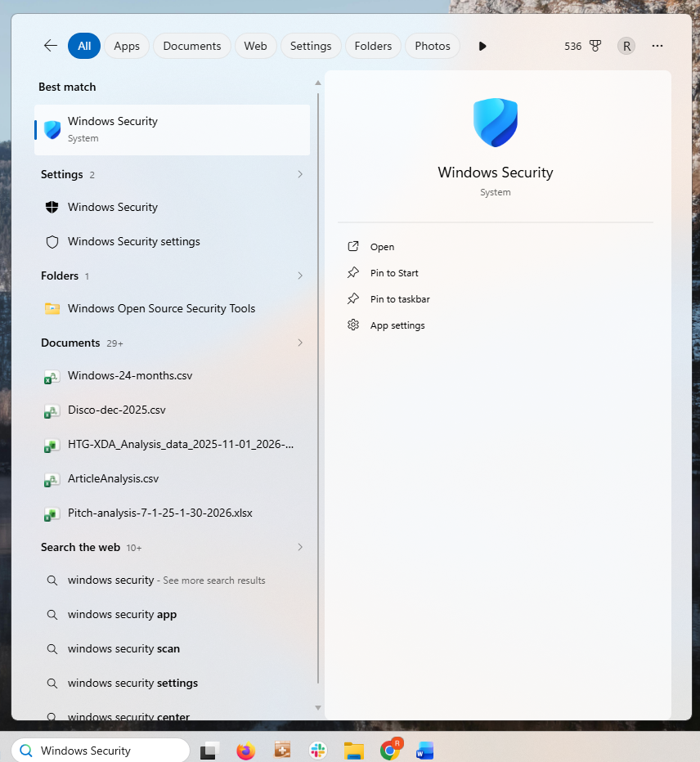Image resolution: width=700 pixels, height=762 pixels.
Task: Switch to the Photos filter tab
Action: (433, 46)
